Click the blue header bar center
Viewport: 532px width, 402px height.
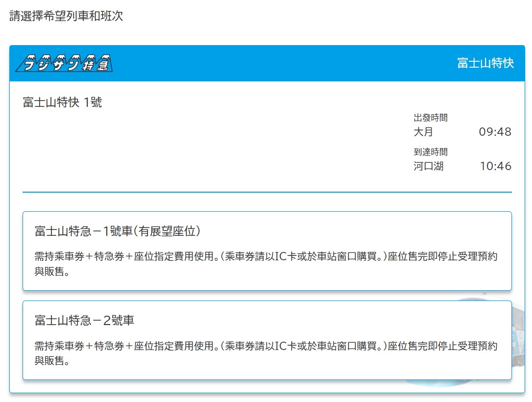(x=267, y=63)
